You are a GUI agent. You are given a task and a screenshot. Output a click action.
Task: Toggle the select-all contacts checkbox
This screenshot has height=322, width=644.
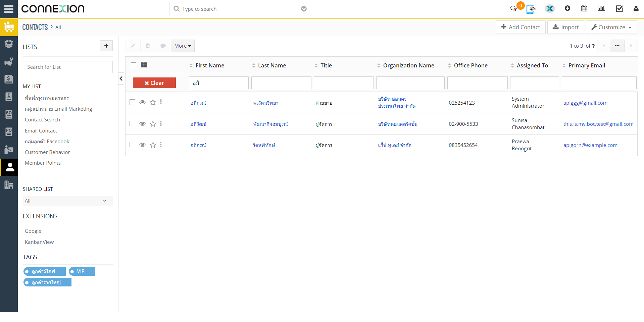[x=134, y=65]
